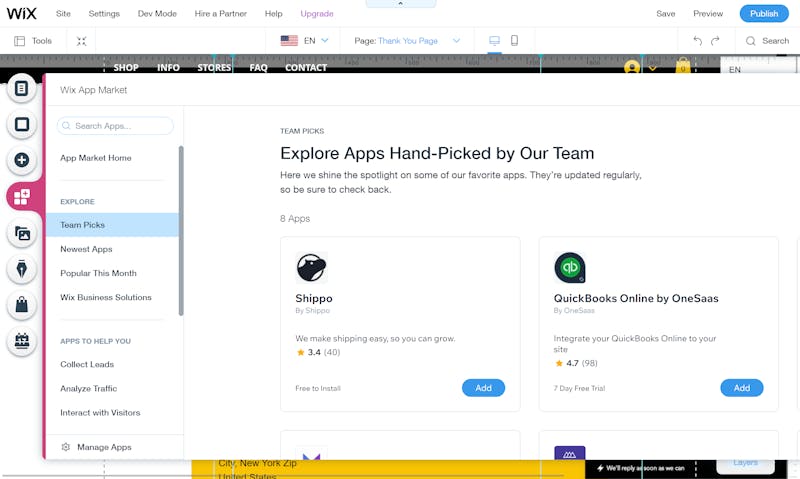Expand the EN language dropdown

(325, 40)
